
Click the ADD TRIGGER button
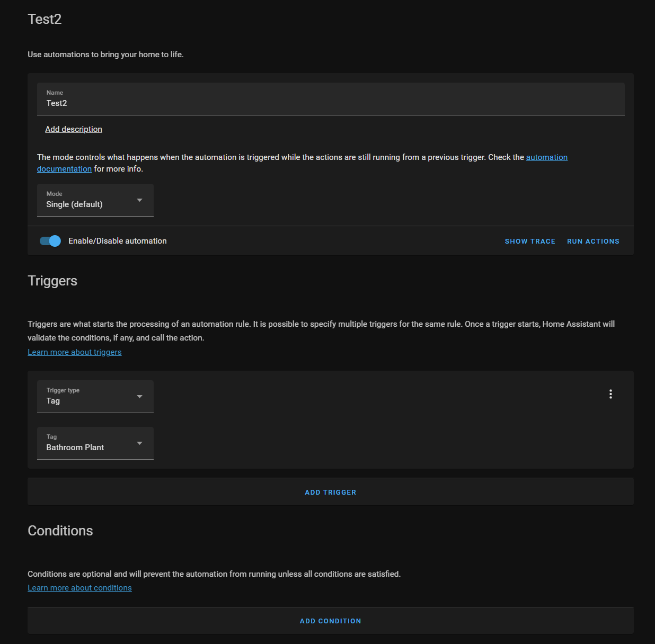(x=331, y=492)
